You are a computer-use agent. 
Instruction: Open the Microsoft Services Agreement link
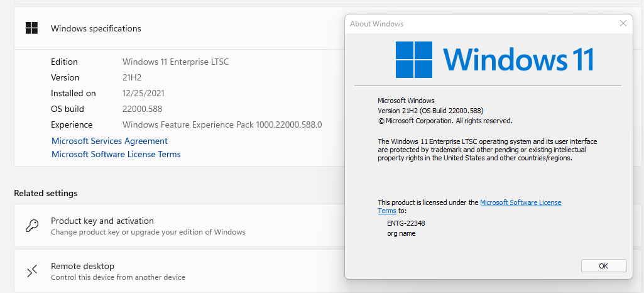pos(109,141)
